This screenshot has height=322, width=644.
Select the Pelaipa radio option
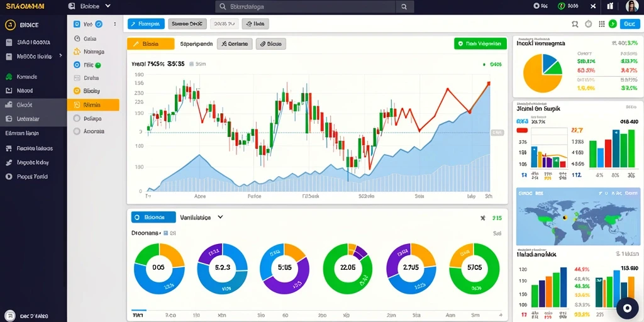[76, 118]
